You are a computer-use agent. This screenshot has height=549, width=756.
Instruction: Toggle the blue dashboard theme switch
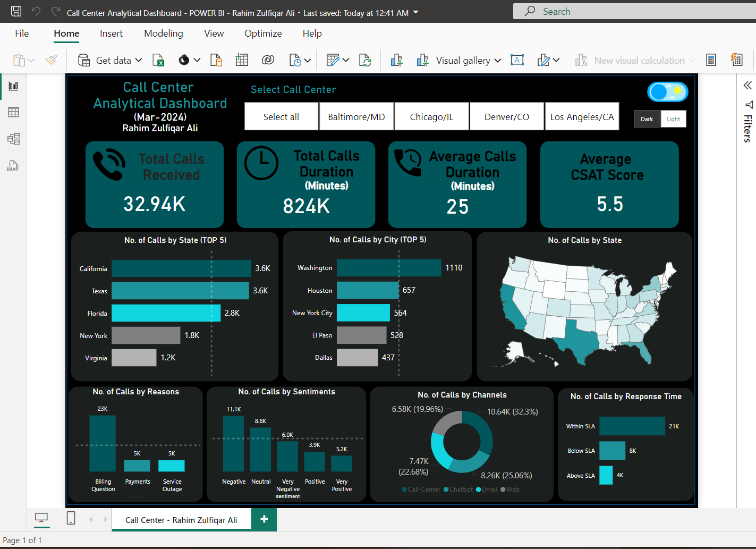coord(667,91)
